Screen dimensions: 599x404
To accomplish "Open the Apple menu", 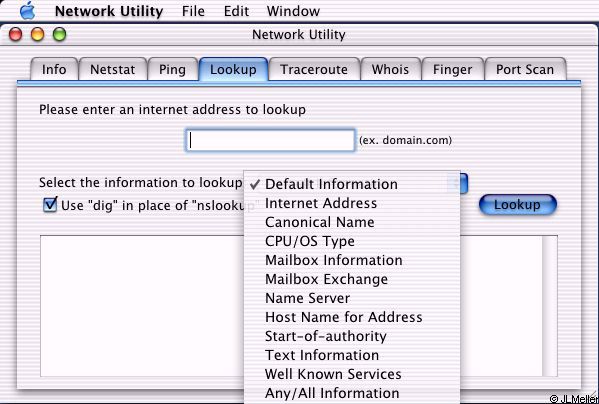I will 27,10.
